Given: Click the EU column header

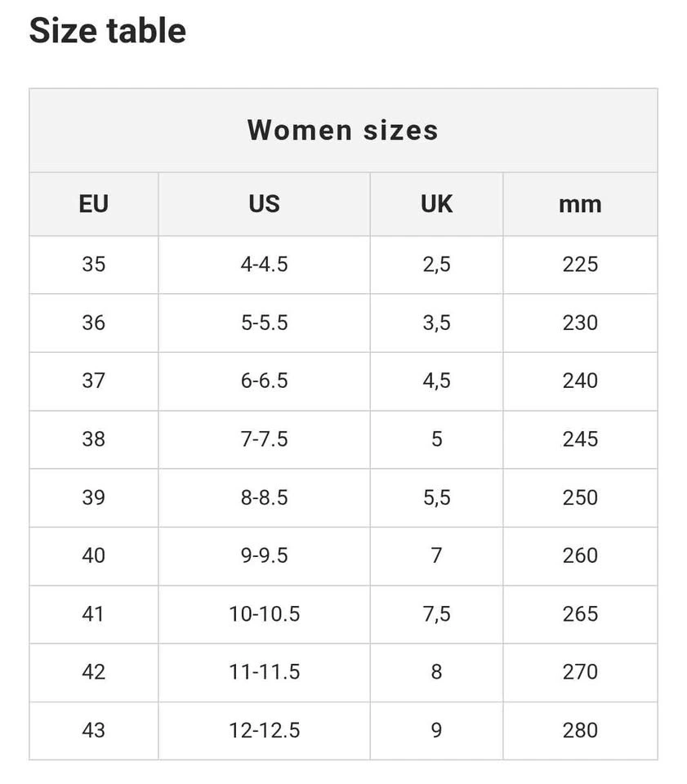Looking at the screenshot, I should [x=94, y=203].
